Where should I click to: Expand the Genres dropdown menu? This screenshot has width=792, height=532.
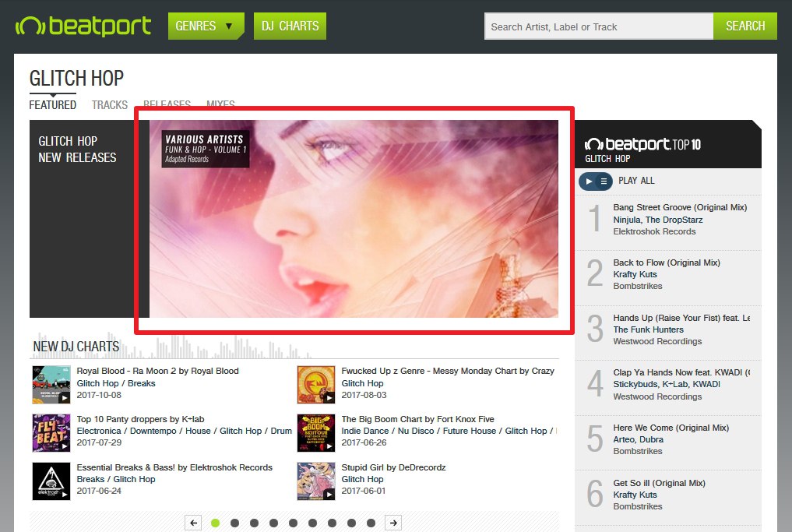pos(206,26)
